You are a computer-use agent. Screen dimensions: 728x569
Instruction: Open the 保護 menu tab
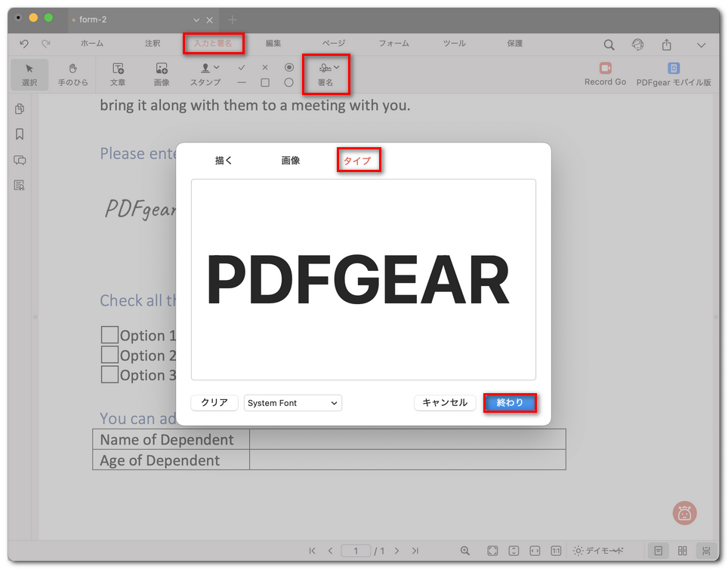point(515,43)
